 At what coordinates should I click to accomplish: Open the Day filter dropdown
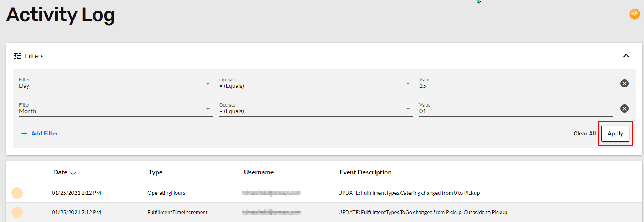(116, 84)
